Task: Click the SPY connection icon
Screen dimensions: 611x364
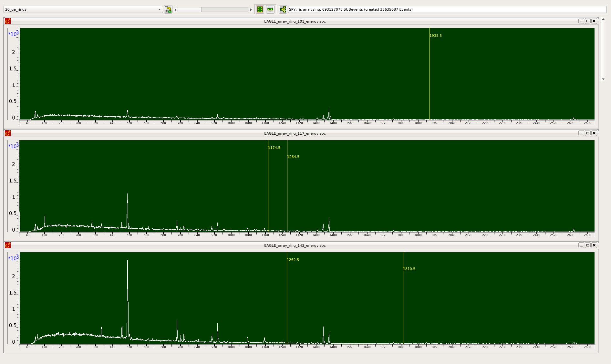Action: (283, 9)
